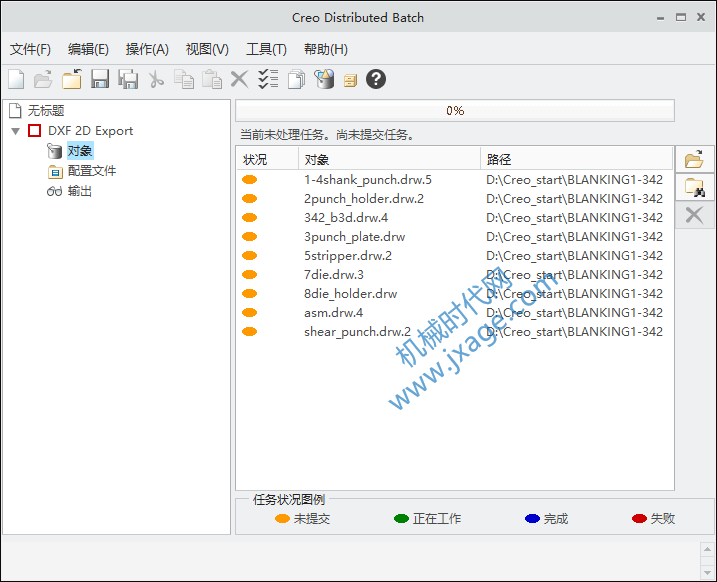Click the Save As double-floppy icon

pyautogui.click(x=128, y=79)
